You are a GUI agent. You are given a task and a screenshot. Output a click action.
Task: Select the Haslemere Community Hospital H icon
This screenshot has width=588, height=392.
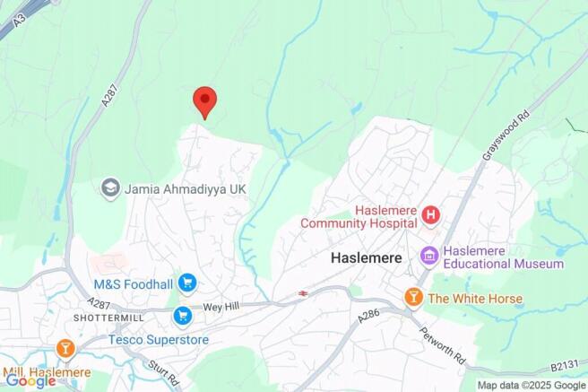point(430,215)
